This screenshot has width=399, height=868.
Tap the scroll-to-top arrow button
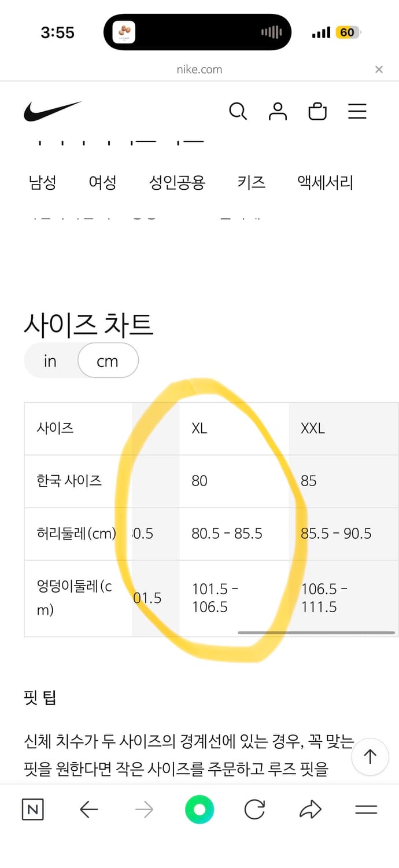370,757
